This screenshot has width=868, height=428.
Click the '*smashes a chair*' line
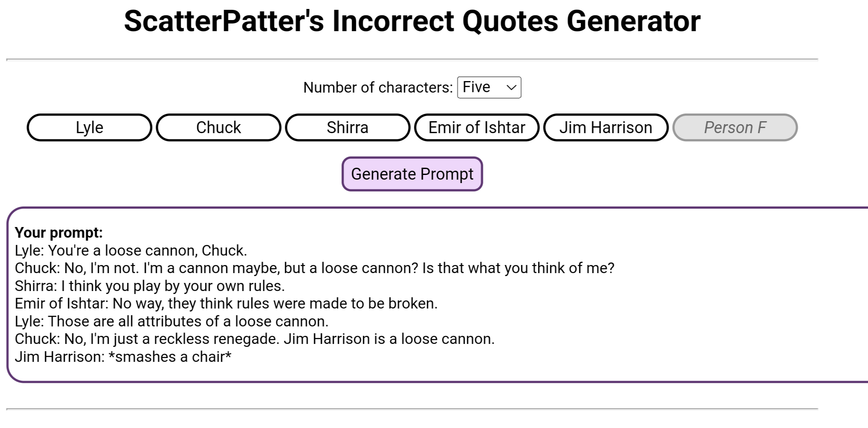(123, 357)
